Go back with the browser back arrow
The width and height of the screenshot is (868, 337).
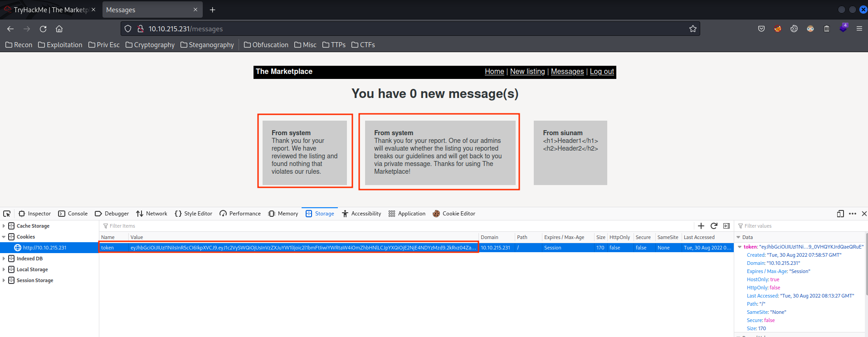pyautogui.click(x=10, y=29)
